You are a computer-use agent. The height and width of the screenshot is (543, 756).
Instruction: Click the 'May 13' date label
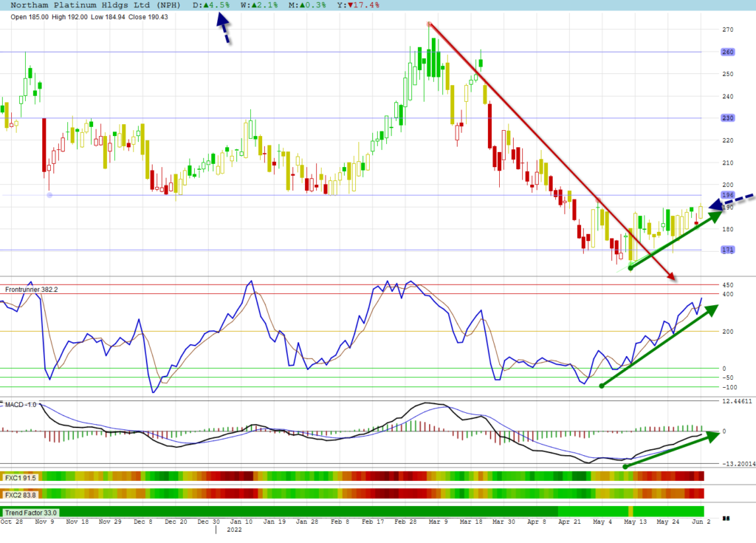pyautogui.click(x=635, y=522)
